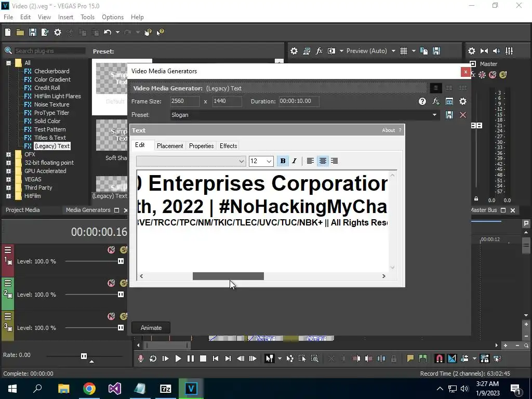Open the Options menu
This screenshot has width=532, height=399.
point(113,17)
